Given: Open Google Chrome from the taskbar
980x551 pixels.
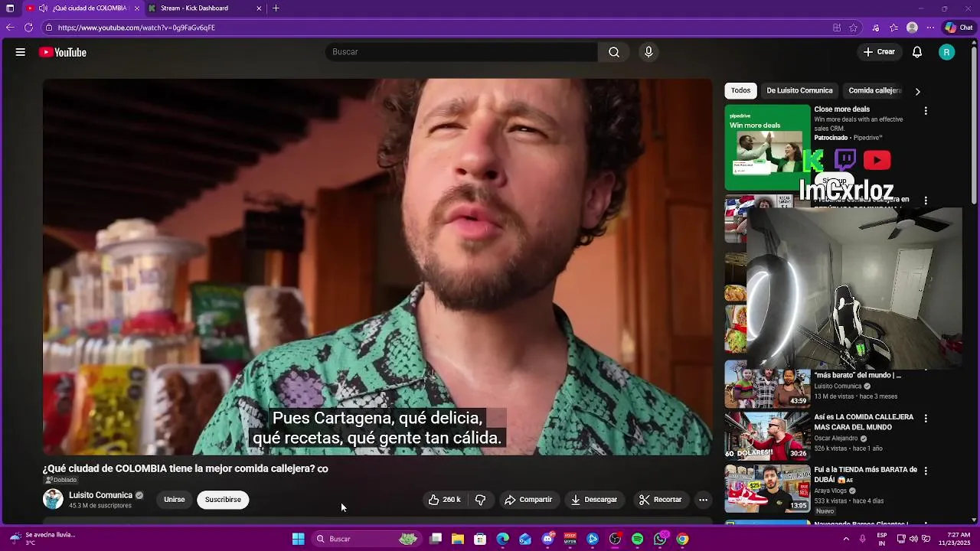Looking at the screenshot, I should (x=682, y=539).
